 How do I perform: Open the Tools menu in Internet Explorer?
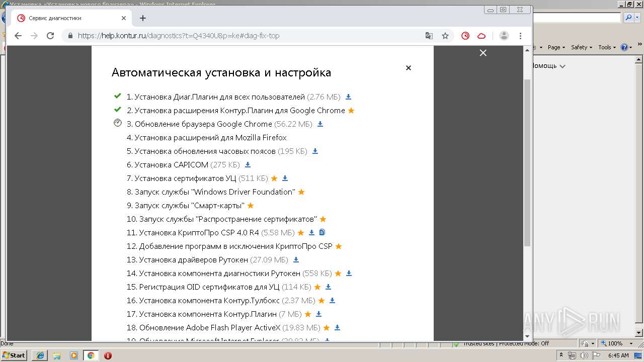607,47
